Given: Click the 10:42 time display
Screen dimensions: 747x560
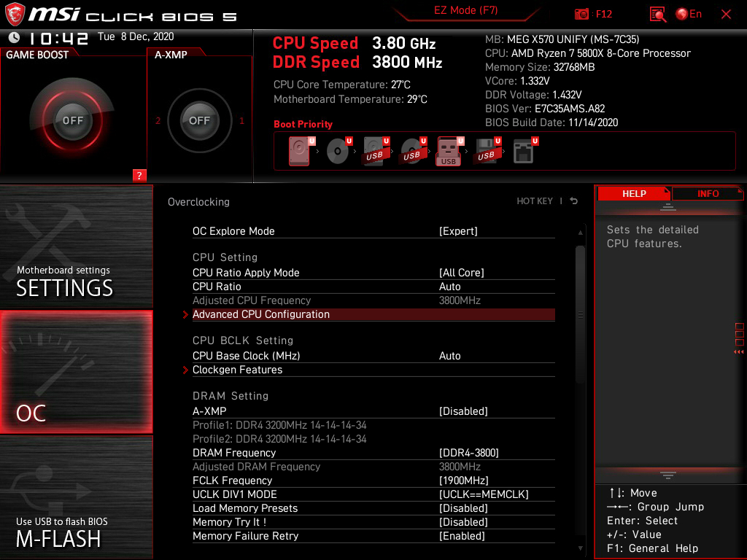Looking at the screenshot, I should coord(58,38).
